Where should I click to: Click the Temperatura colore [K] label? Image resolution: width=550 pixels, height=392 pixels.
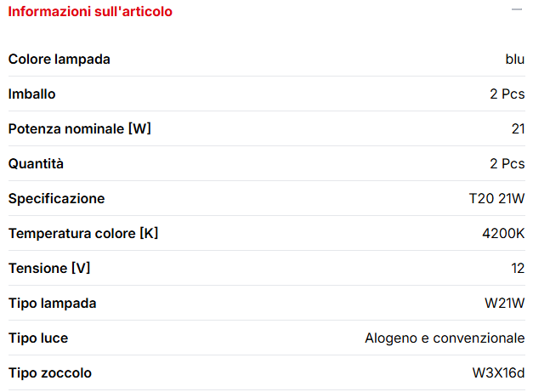(x=83, y=233)
